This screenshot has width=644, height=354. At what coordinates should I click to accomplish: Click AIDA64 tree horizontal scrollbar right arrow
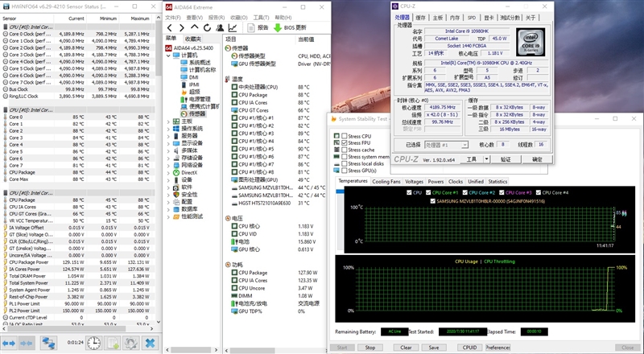point(216,350)
